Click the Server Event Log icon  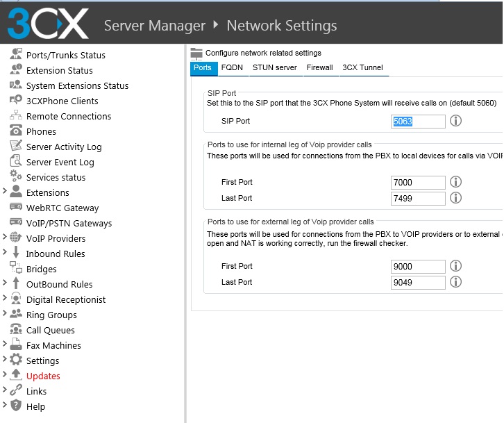tap(16, 160)
